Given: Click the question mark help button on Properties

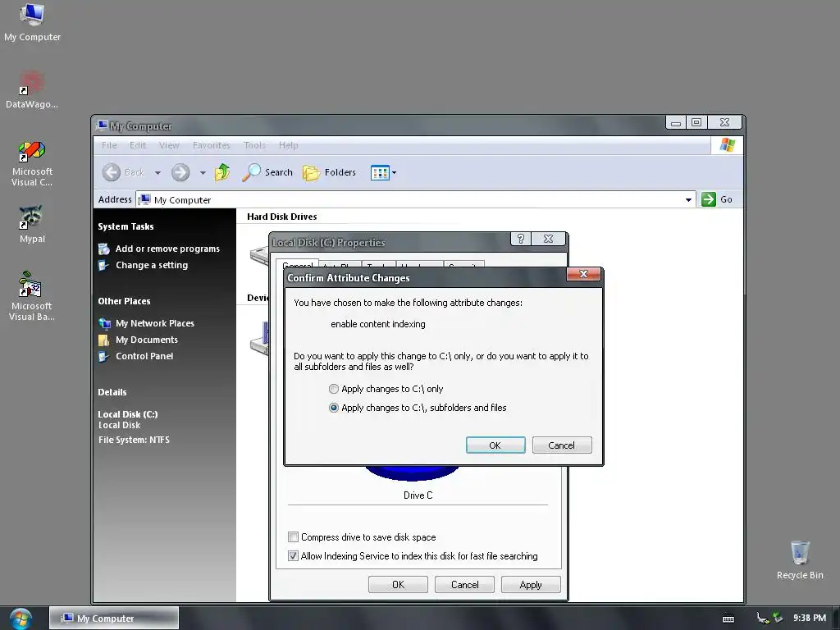Looking at the screenshot, I should (520, 239).
